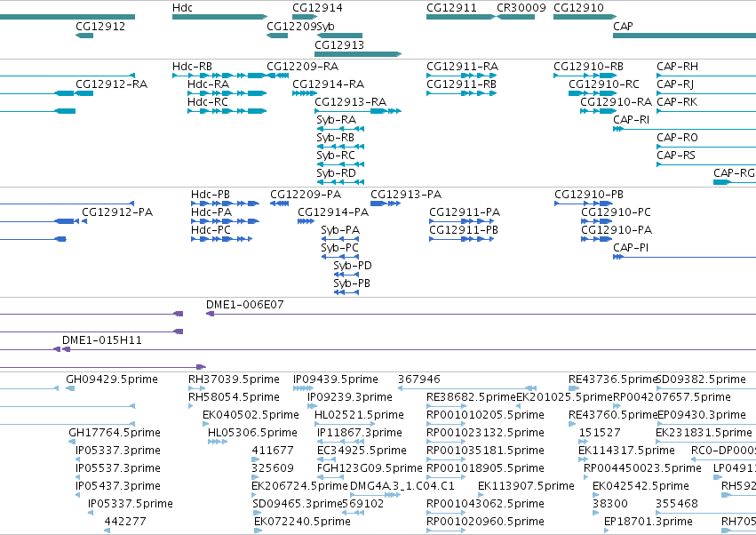
Task: Click the CG12910-PC protein label
Action: [616, 212]
